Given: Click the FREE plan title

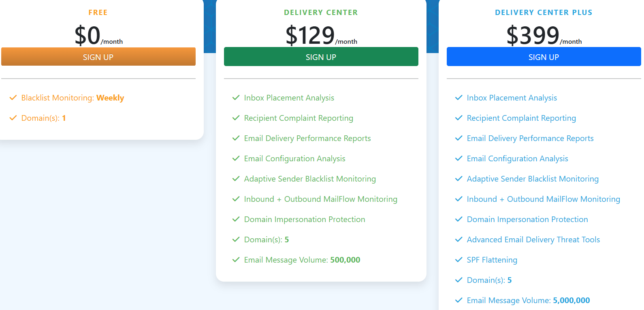Looking at the screenshot, I should click(98, 12).
